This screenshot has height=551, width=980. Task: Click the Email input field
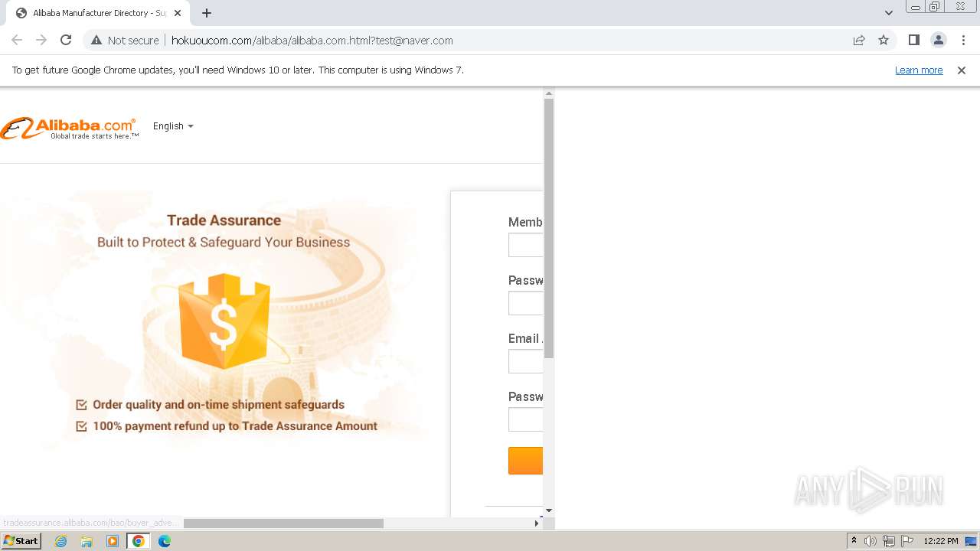(x=525, y=361)
